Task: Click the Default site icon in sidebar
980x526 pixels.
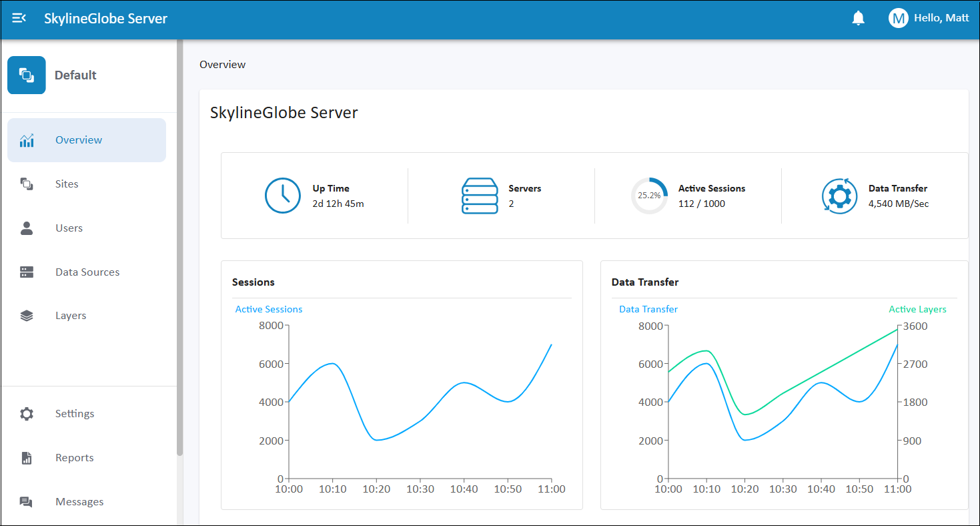Action: [x=27, y=75]
